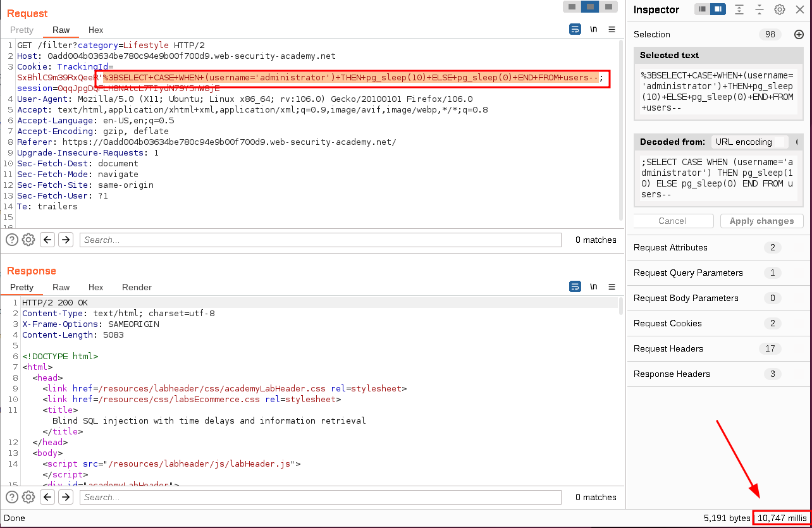Open the Request panel hamburger menu
812x528 pixels.
click(x=612, y=30)
